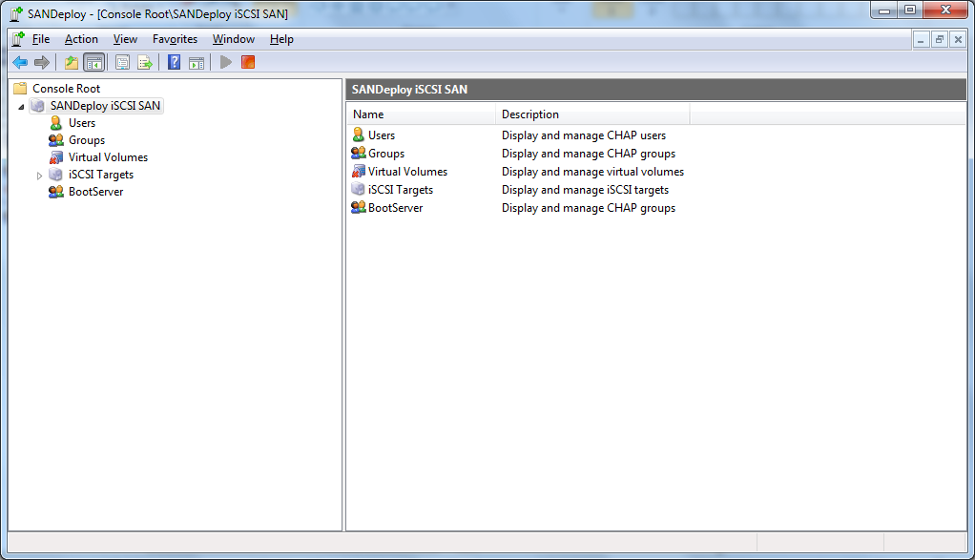Click the Forward arrow toolbar icon
975x560 pixels.
coord(42,62)
